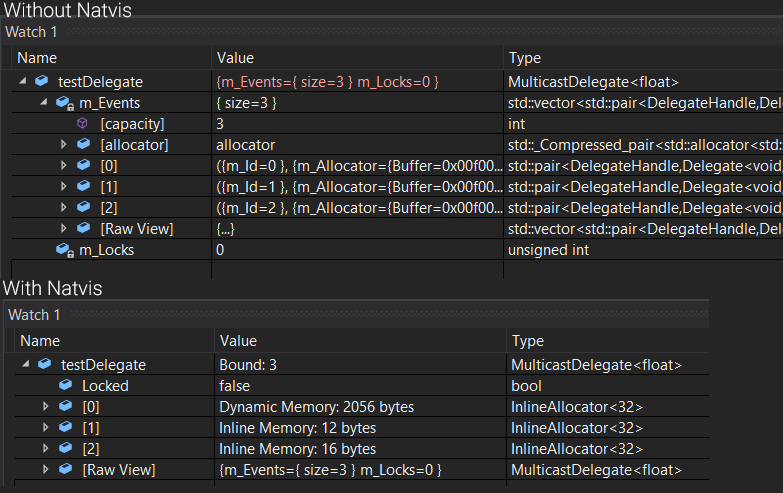This screenshot has height=493, width=783.
Task: Select the {...} Raw View value
Action: pos(225,229)
